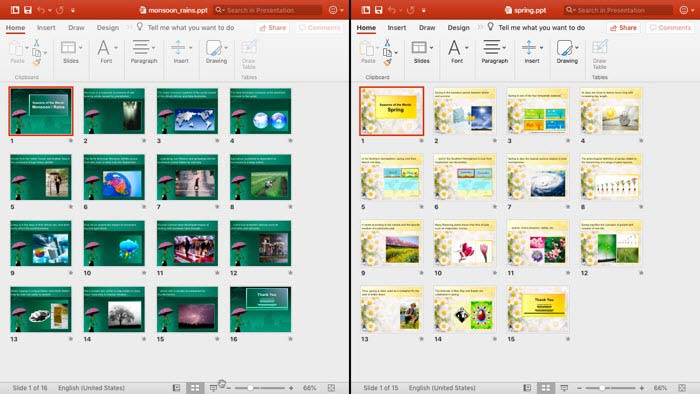
Task: Undo last action in spring.ppt window
Action: click(x=392, y=10)
